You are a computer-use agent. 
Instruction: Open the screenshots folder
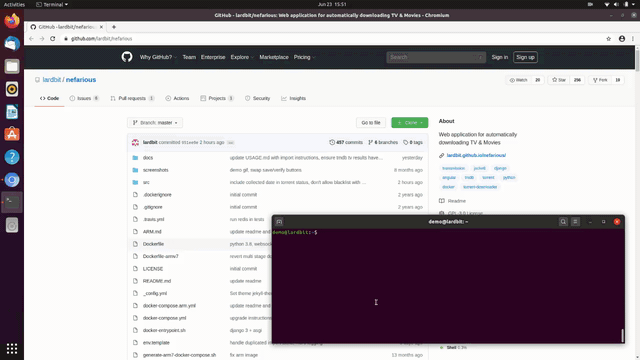156,170
